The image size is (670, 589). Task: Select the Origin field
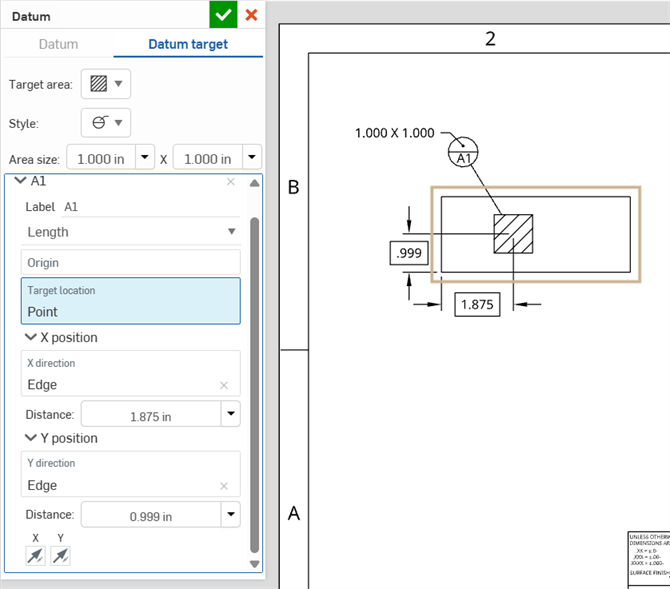click(131, 262)
